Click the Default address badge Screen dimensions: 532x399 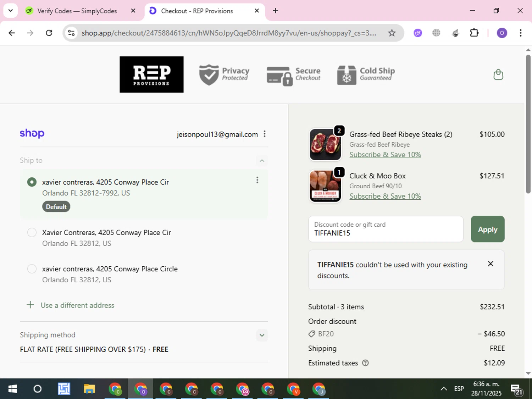56,206
